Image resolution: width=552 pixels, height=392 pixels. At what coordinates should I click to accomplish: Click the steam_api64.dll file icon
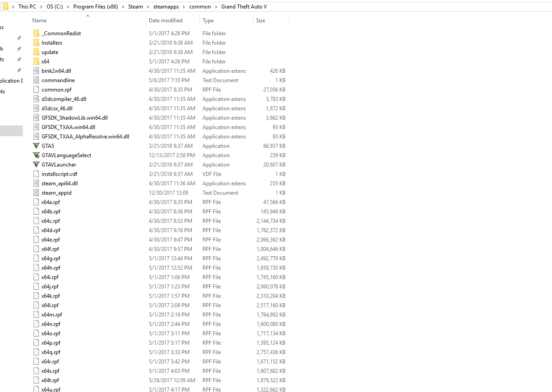[x=36, y=183]
